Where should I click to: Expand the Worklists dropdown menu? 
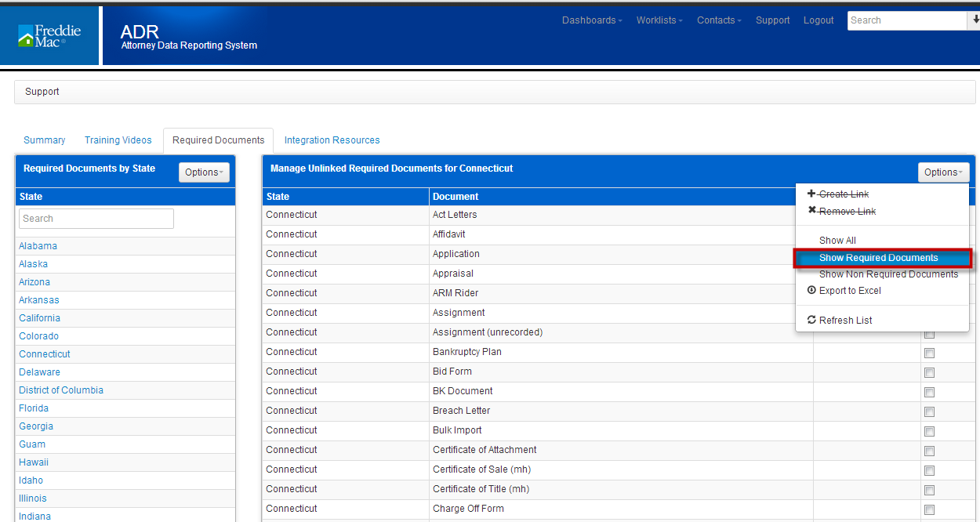659,20
